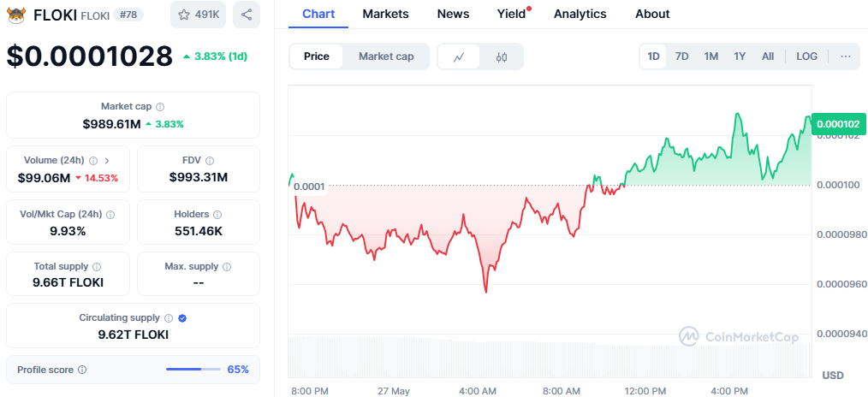
Task: Expand Volume (24h) details chevron
Action: pos(107,160)
